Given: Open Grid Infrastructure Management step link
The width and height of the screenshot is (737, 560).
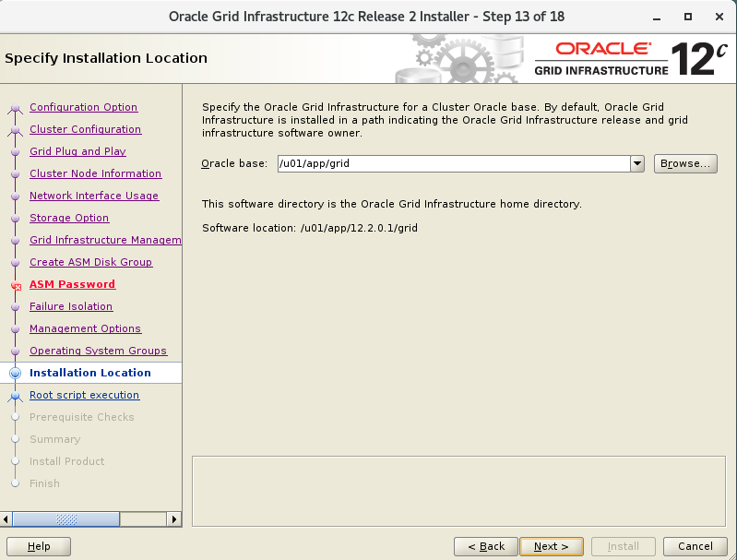Looking at the screenshot, I should (105, 240).
